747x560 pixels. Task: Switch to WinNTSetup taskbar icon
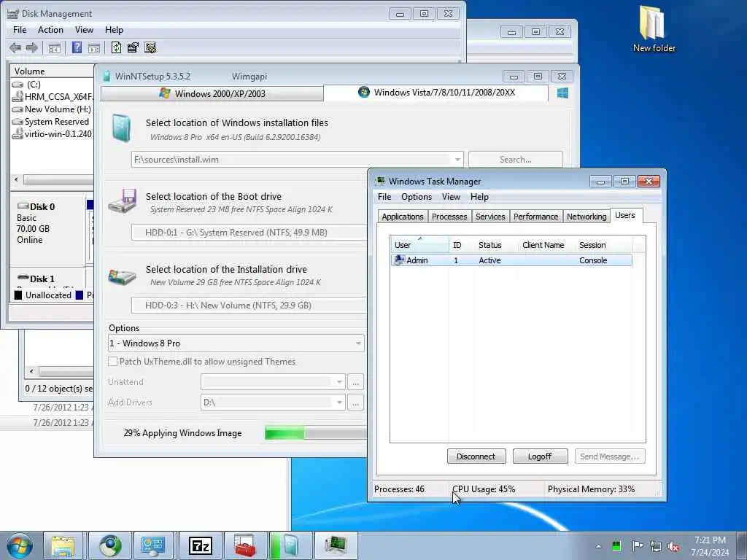290,545
